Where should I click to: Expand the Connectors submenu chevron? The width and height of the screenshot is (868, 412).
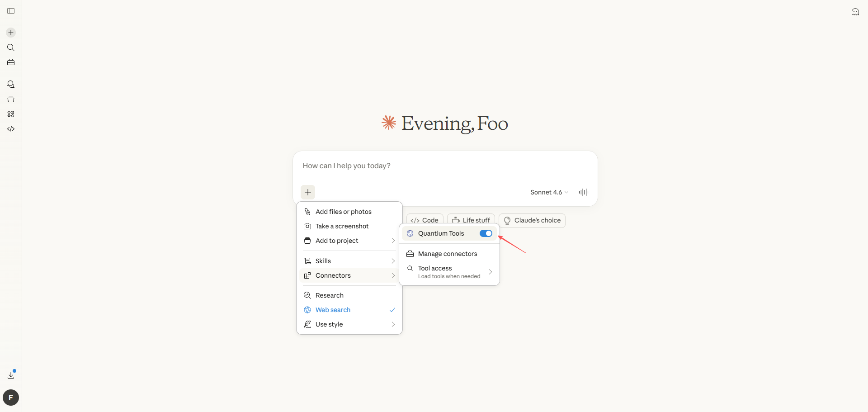393,275
